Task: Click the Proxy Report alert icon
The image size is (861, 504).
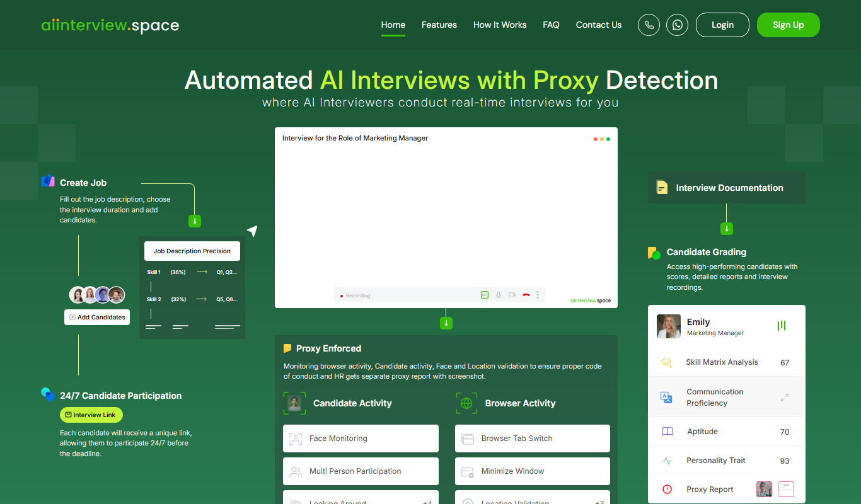Action: pyautogui.click(x=667, y=490)
